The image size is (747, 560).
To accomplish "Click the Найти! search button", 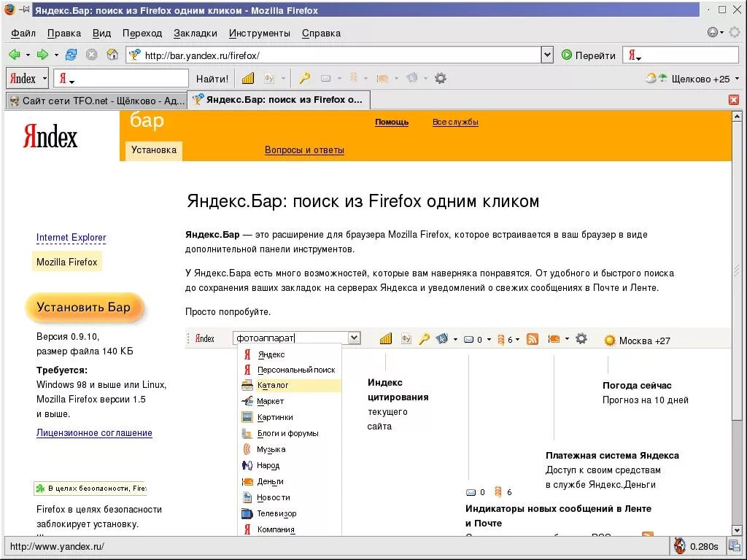I will point(212,79).
